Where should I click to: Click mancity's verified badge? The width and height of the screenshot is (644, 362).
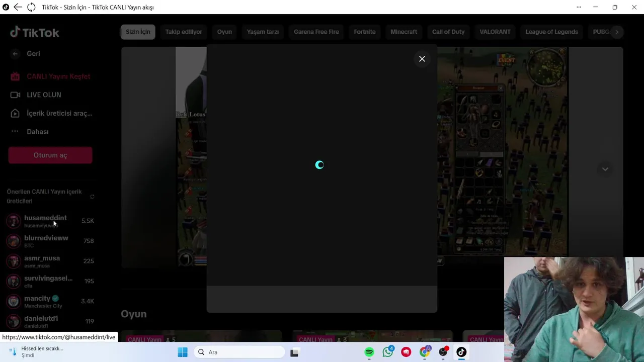[x=55, y=298]
